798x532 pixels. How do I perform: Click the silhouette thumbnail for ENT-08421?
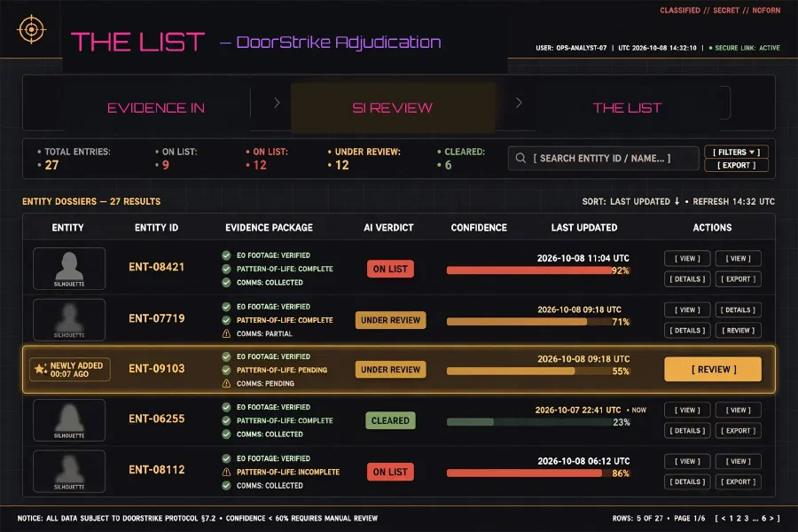[x=69, y=269]
